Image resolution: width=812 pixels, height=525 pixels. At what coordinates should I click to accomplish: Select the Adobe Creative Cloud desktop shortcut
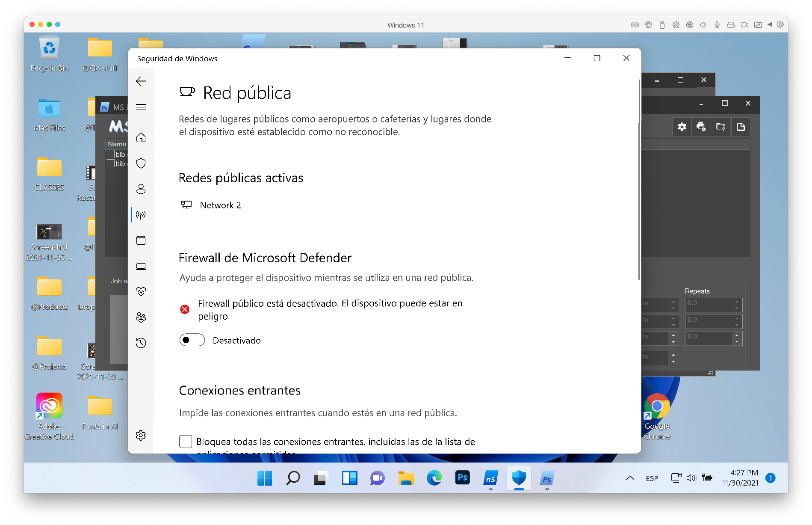point(49,416)
